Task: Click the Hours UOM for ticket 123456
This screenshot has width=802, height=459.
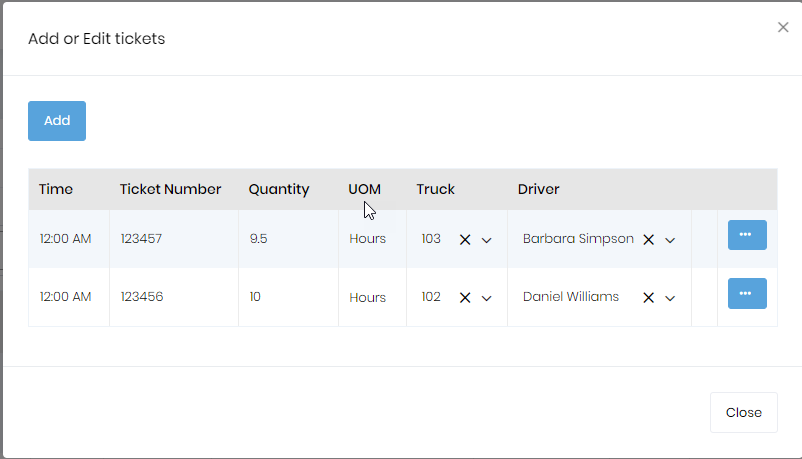Action: (x=367, y=298)
